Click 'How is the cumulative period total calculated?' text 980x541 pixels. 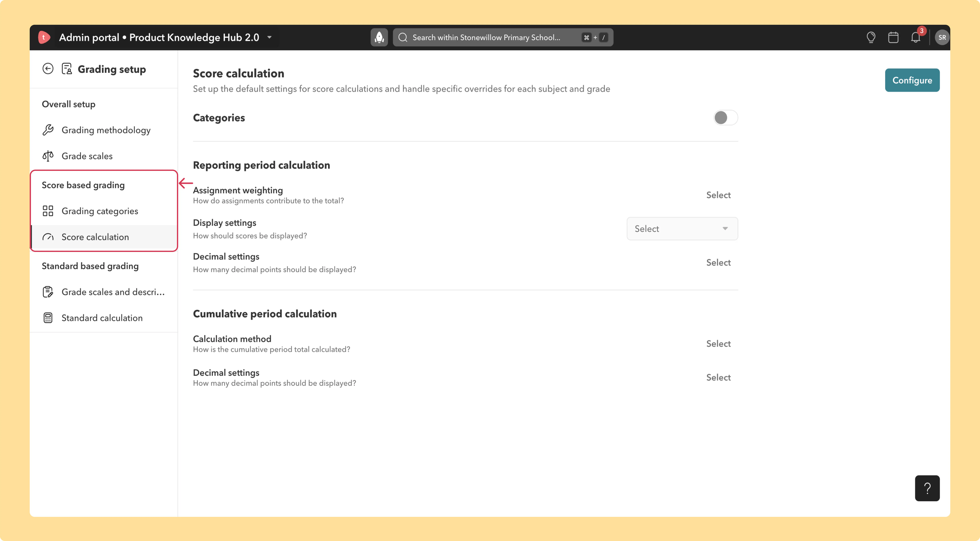click(272, 349)
